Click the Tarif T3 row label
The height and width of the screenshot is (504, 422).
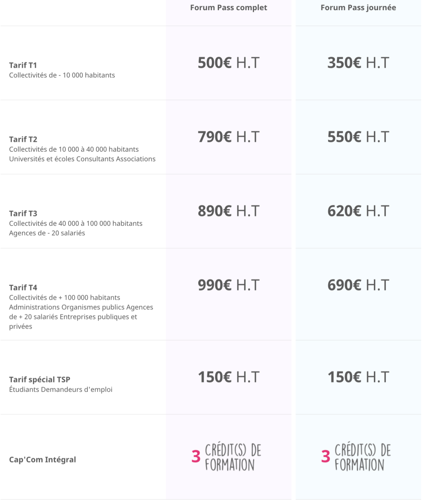(23, 213)
